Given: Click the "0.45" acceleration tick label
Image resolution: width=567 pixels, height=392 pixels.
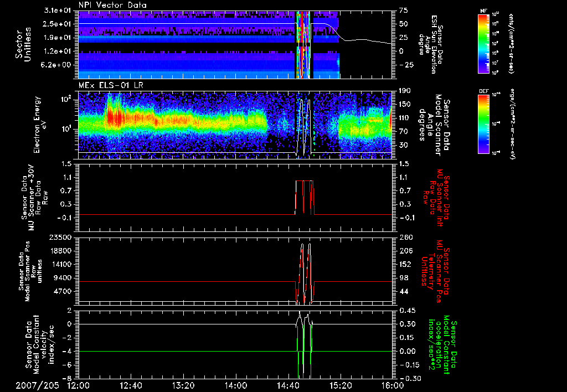Looking at the screenshot, I should point(407,311).
